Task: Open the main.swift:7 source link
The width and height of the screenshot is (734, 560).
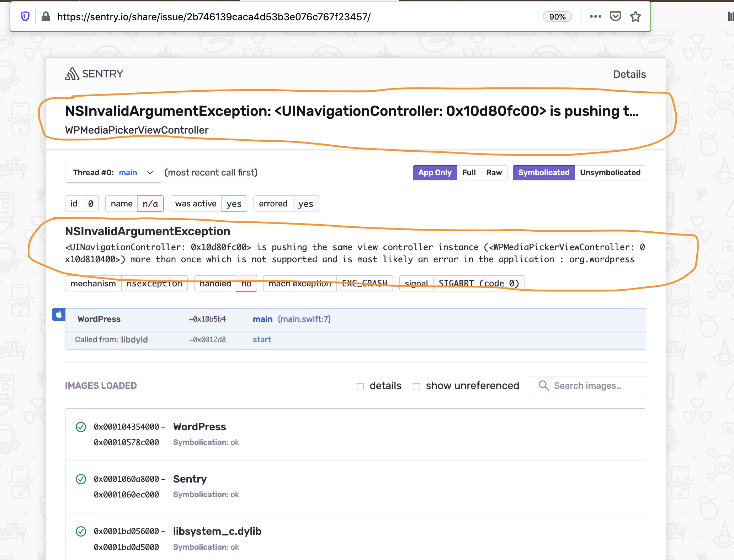Action: (x=304, y=319)
